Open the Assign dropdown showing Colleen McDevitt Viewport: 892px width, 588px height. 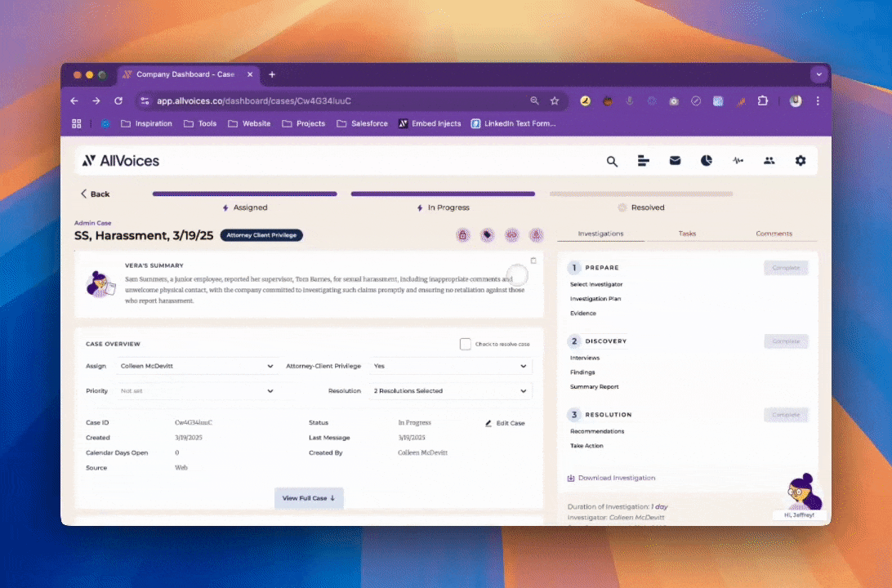pyautogui.click(x=196, y=366)
